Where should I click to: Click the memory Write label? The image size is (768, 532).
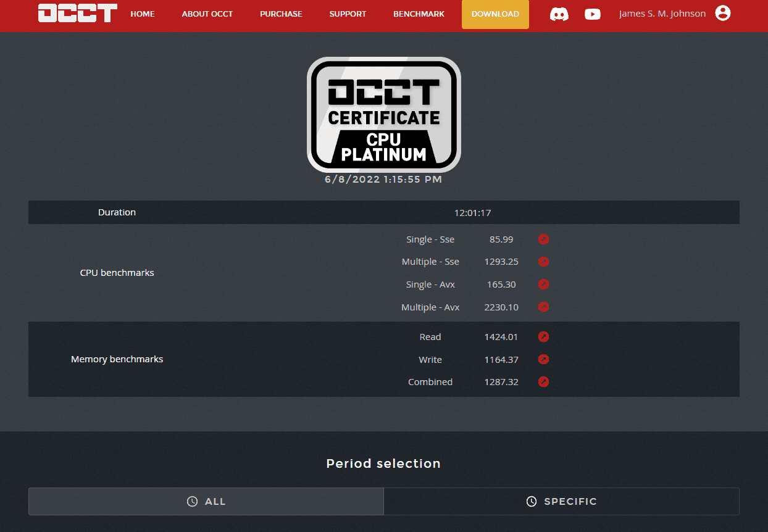point(430,359)
